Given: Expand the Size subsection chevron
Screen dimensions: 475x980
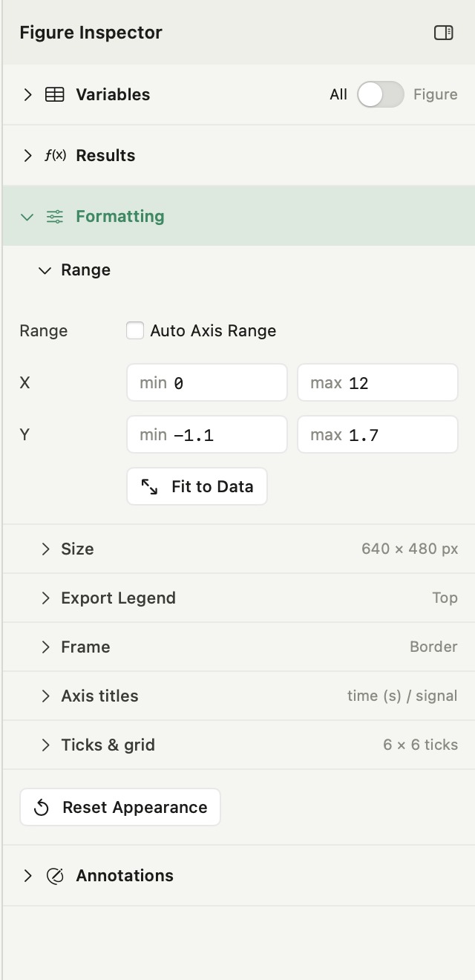Looking at the screenshot, I should click(46, 549).
